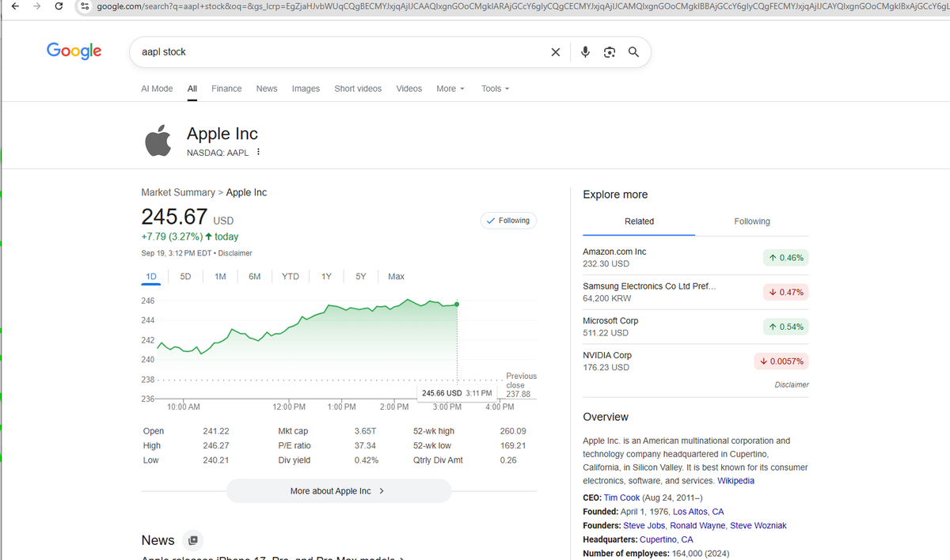The image size is (950, 560).
Task: Select the YTD chart range
Action: [x=291, y=277]
